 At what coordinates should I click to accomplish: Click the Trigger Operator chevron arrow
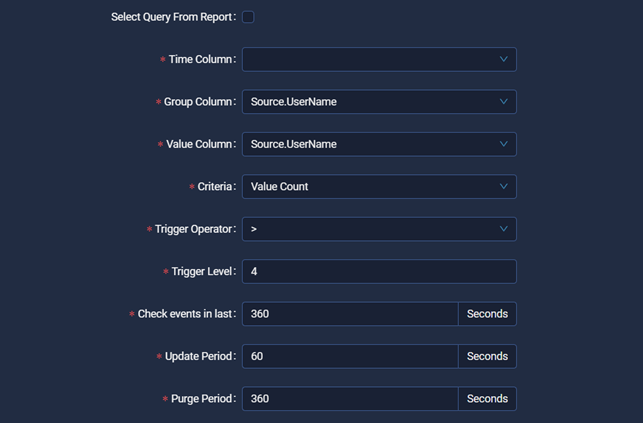click(504, 229)
